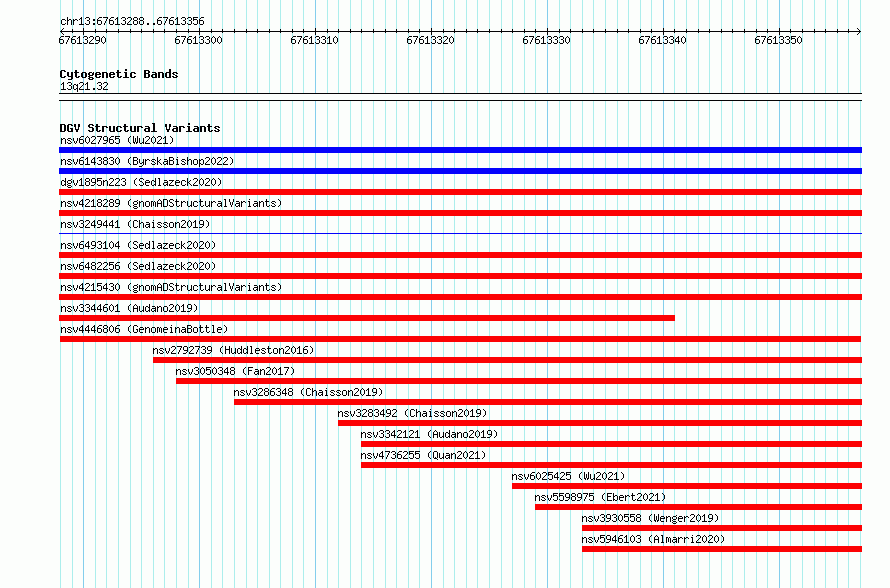Click nsv3286348 (Chaisson2019) label
Viewport: 890px width, 588px height.
tap(308, 392)
